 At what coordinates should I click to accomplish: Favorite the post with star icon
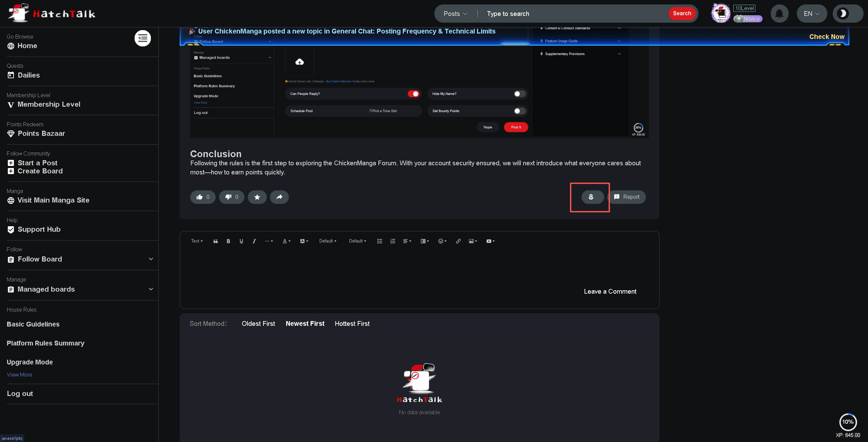tap(257, 197)
